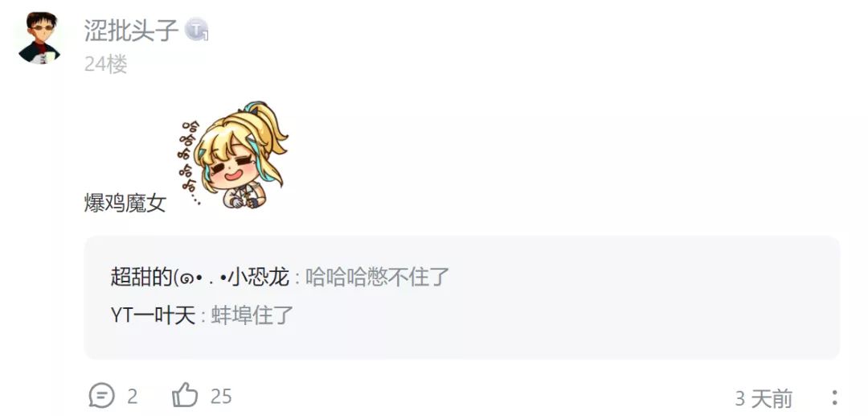Click the 24楼 floor label
Screen dimensions: 868x416
(106, 64)
